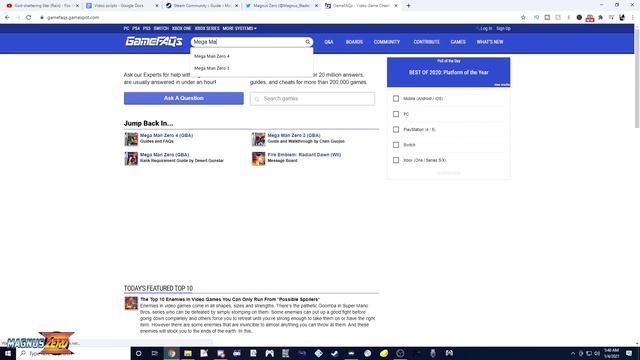
Task: Click the Log In link
Action: tap(486, 29)
